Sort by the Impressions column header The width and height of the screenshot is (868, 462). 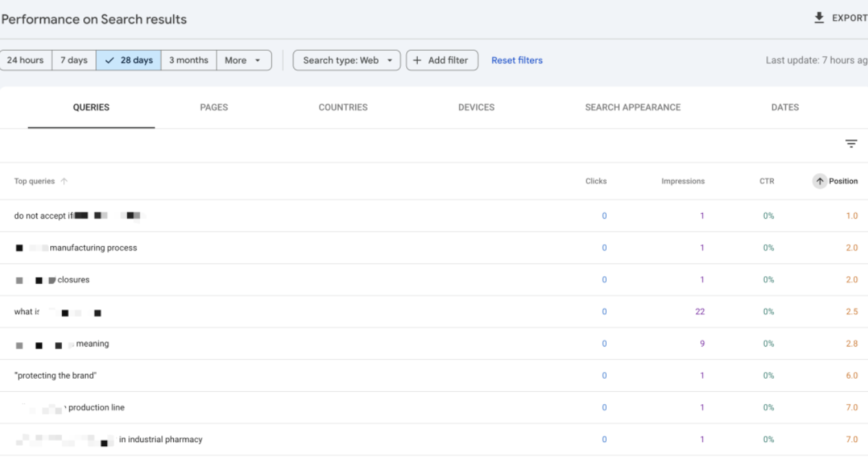pos(682,181)
